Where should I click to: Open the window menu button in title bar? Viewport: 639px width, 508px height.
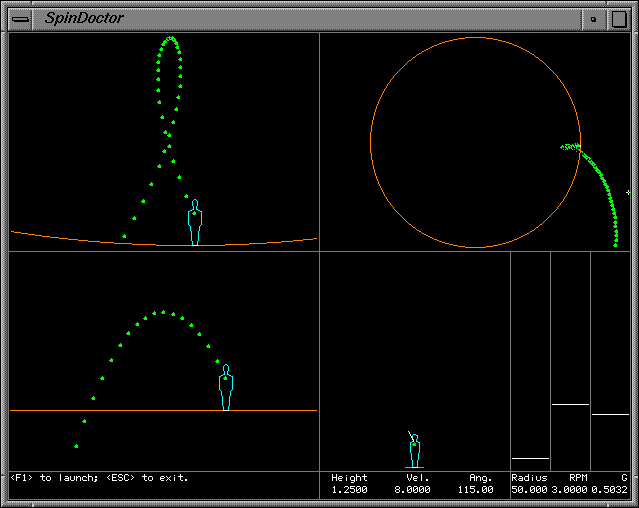pos(20,18)
